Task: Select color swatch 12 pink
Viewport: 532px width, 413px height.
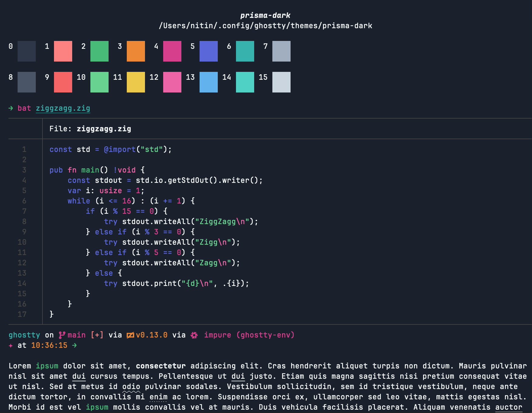Action: [172, 82]
